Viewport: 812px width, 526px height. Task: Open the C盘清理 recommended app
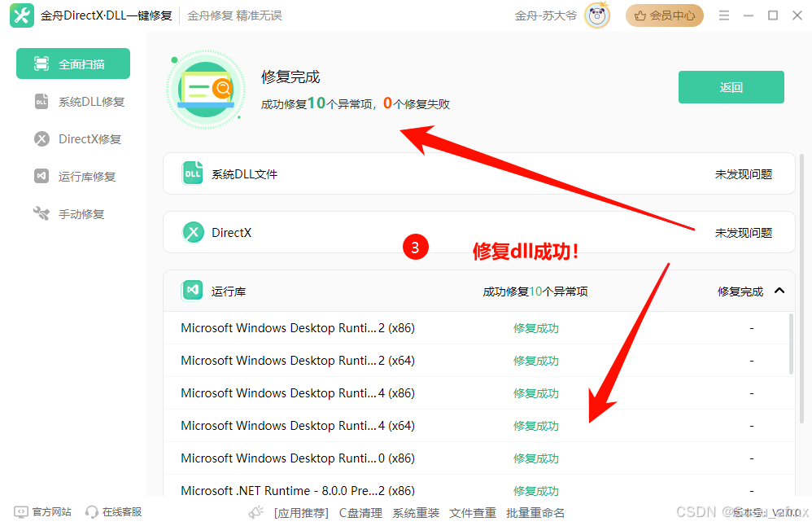point(360,513)
